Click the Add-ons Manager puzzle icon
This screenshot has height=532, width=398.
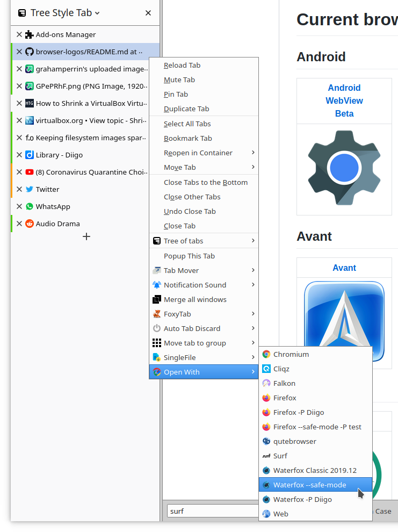pyautogui.click(x=30, y=34)
